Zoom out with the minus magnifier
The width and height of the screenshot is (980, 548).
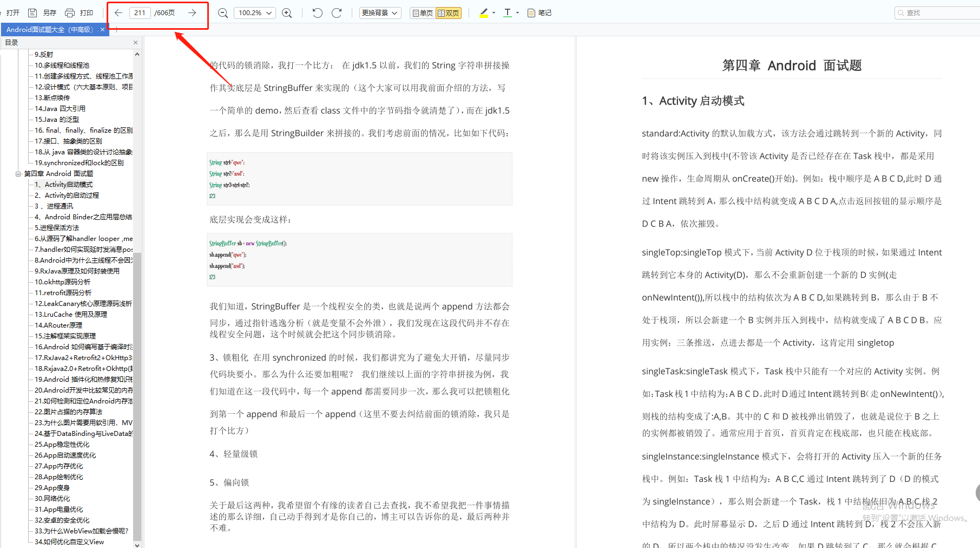pos(222,12)
